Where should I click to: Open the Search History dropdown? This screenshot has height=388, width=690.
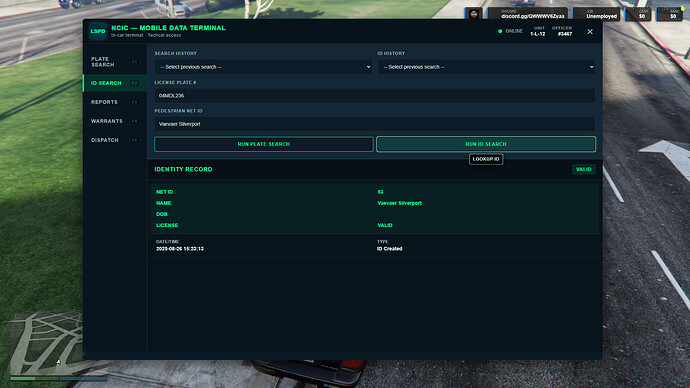263,67
